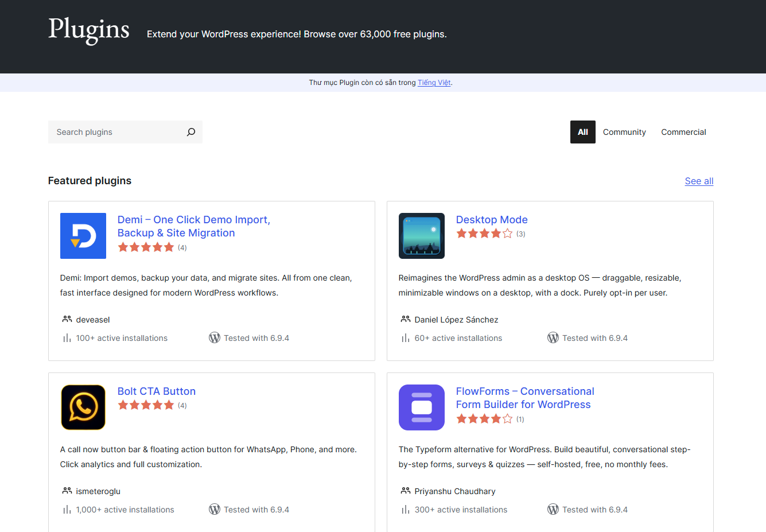Image resolution: width=766 pixels, height=532 pixels.
Task: Click the WordPress logo in the Bolt CTA card
Action: [x=215, y=510]
